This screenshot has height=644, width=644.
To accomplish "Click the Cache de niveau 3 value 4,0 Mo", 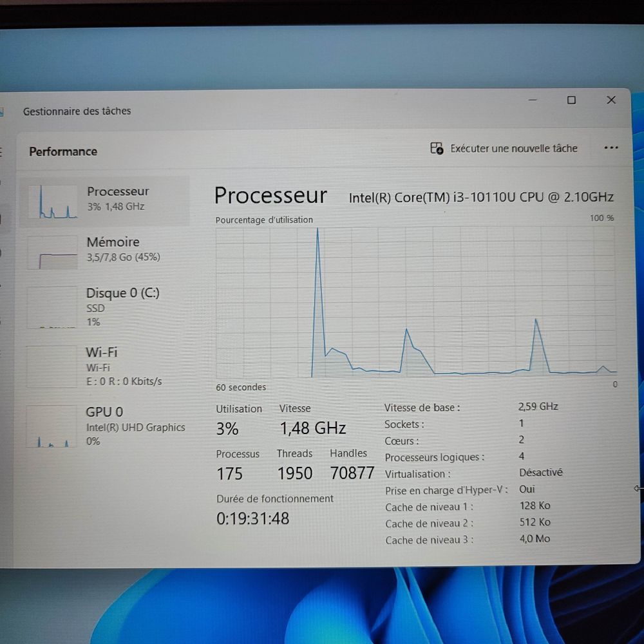I will coord(535,538).
